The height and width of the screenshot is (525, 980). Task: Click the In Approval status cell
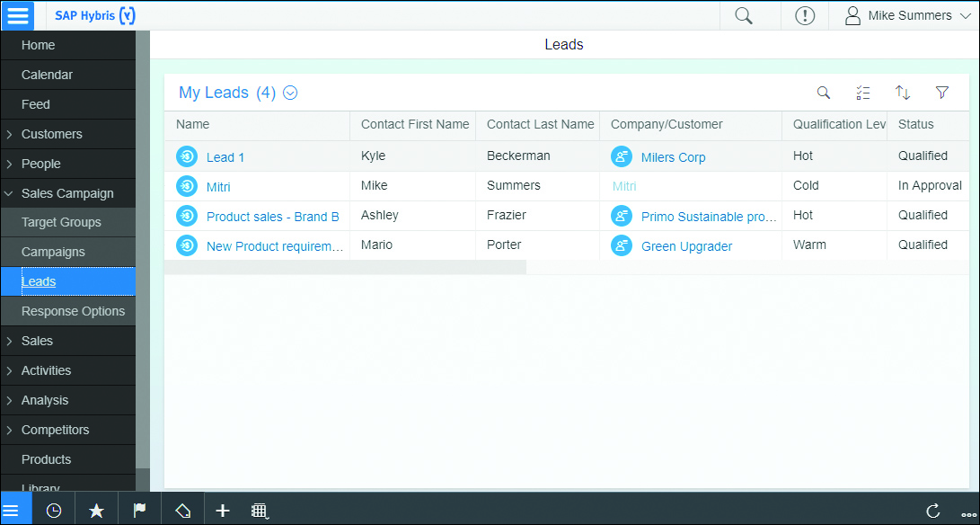(930, 186)
